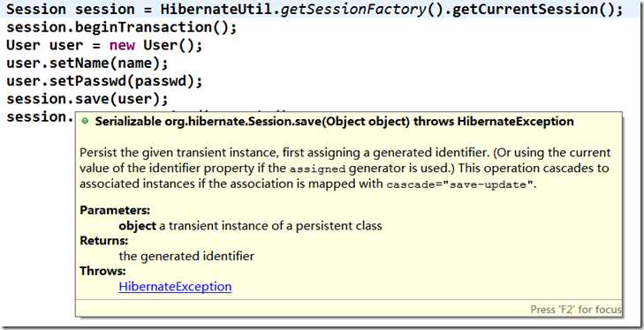This screenshot has height=330, width=644.
Task: Place cursor on getCurrentSession() call
Action: click(x=533, y=10)
